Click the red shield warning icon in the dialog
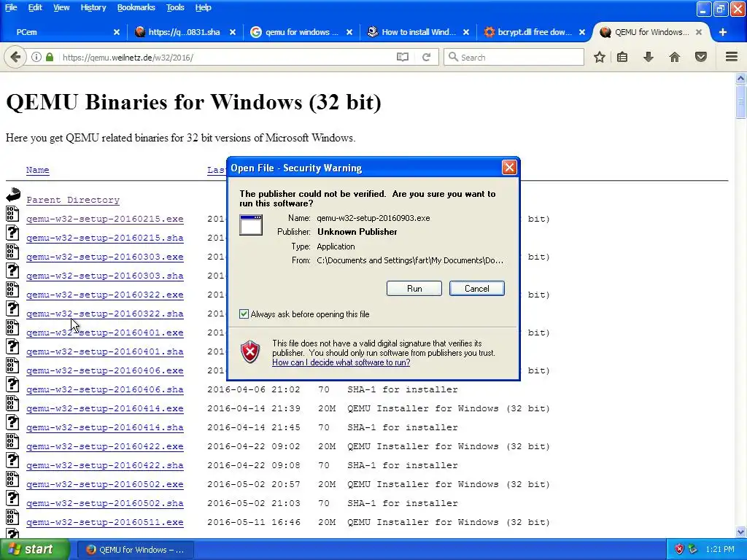The height and width of the screenshot is (560, 747). pos(250,352)
